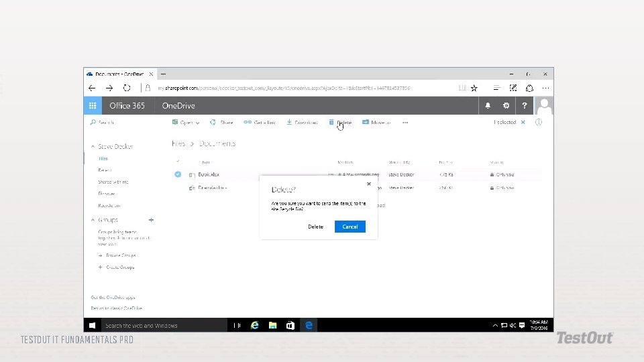The image size is (644, 362).
Task: Open toolbar overflow ellipsis menu
Action: click(405, 122)
